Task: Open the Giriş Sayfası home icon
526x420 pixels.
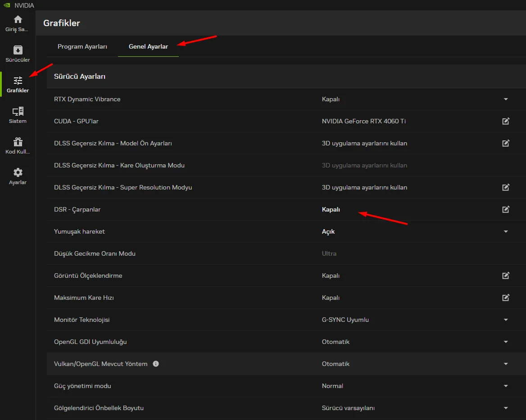Action: [18, 19]
